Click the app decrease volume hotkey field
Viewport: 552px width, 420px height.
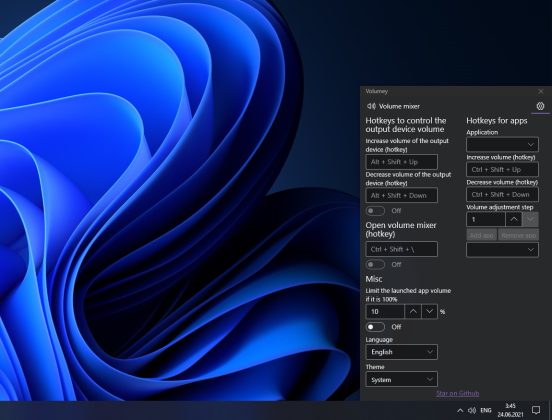tap(502, 194)
